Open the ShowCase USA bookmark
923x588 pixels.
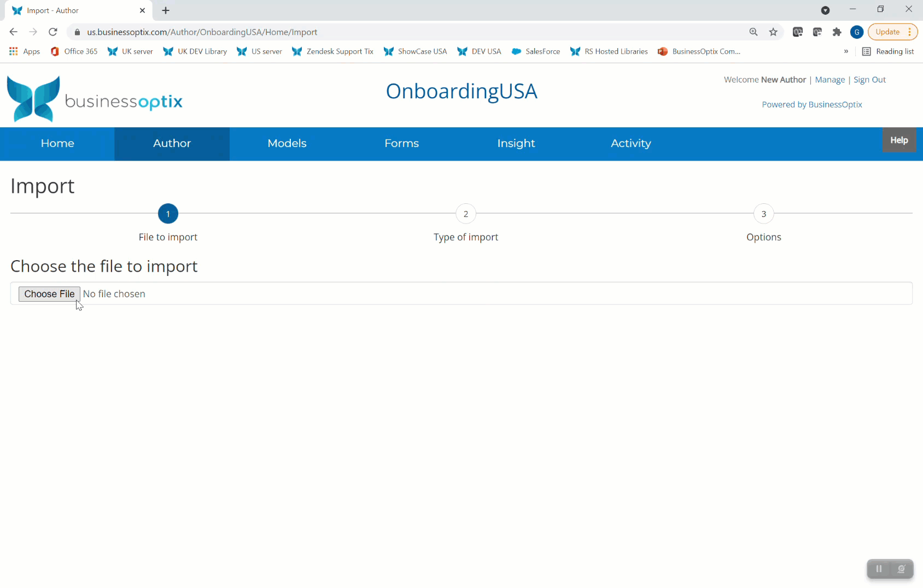coord(415,51)
